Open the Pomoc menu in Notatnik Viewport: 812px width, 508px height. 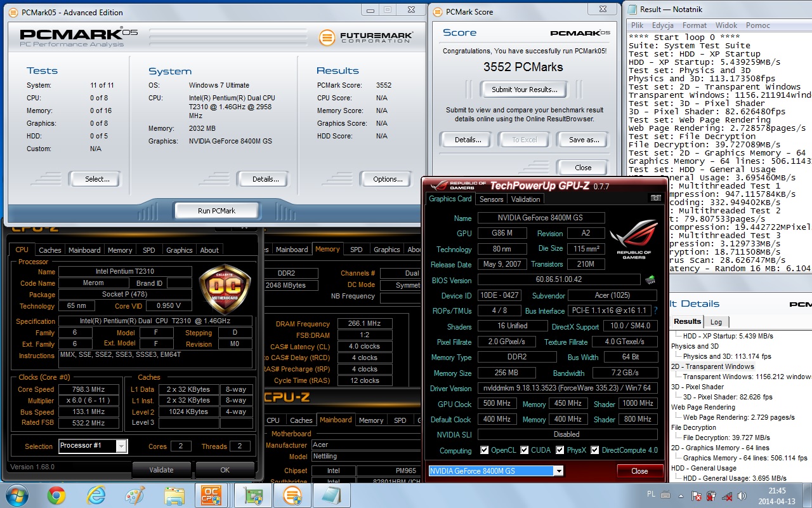[758, 25]
